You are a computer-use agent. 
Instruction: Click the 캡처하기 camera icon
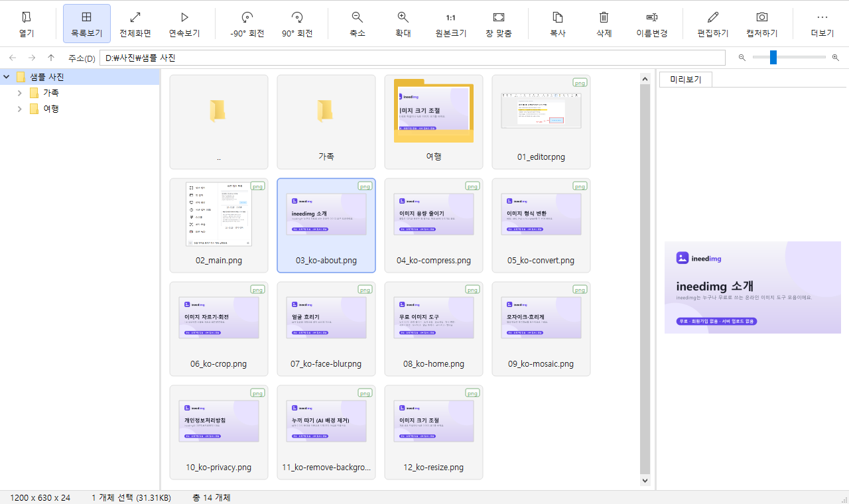762,17
